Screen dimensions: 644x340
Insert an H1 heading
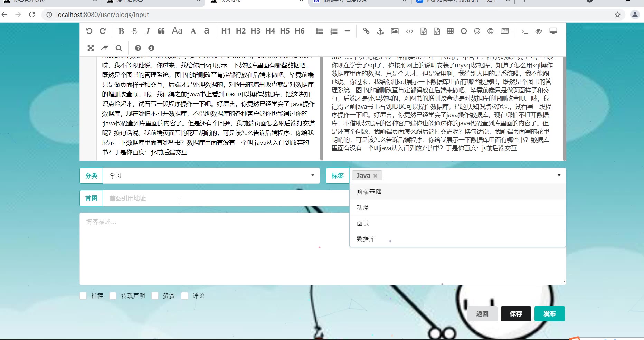[x=226, y=31]
